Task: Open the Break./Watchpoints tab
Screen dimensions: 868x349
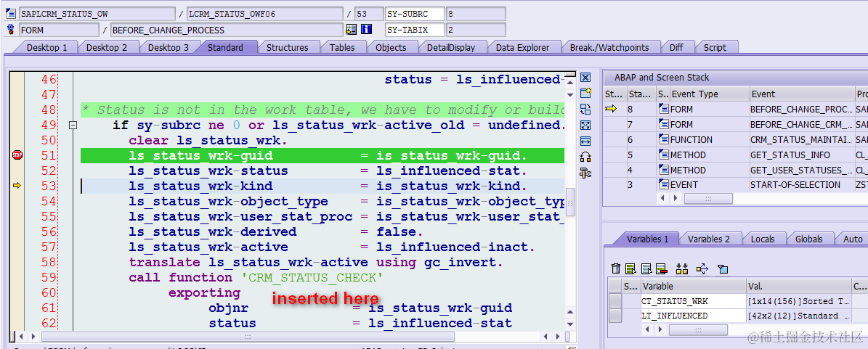Action: 609,48
